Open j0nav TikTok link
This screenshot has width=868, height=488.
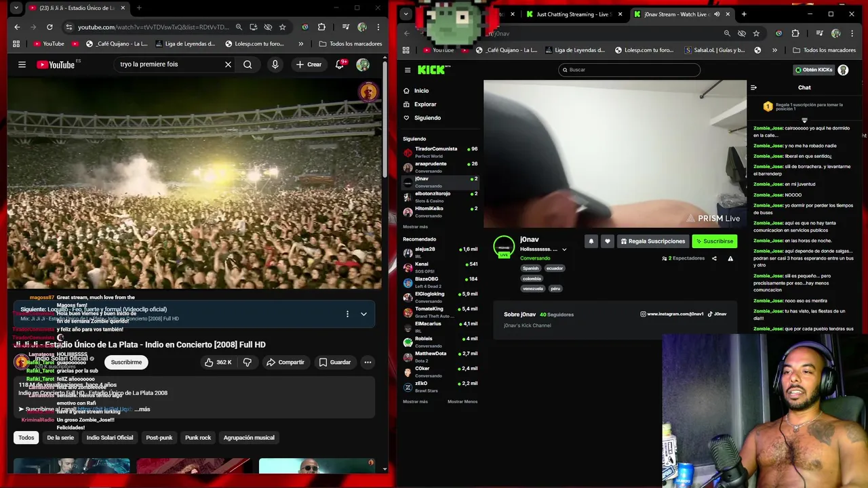[717, 314]
